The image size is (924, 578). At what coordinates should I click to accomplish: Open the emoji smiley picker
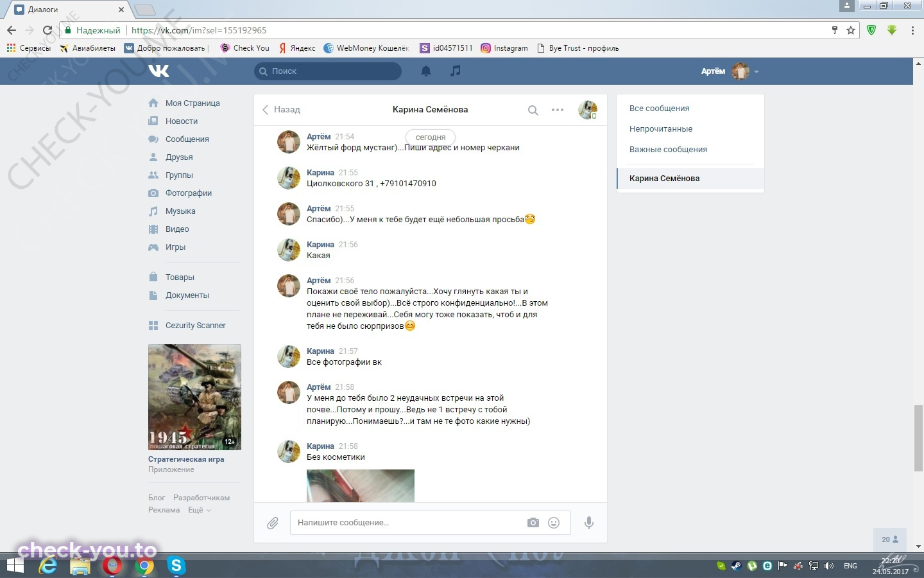click(554, 523)
